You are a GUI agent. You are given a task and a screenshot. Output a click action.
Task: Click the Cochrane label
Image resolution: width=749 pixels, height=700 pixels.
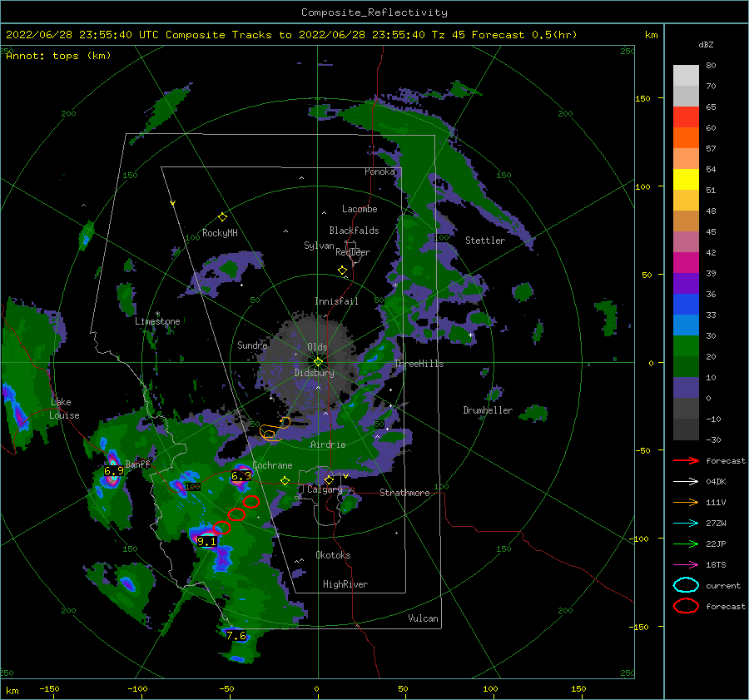(272, 465)
